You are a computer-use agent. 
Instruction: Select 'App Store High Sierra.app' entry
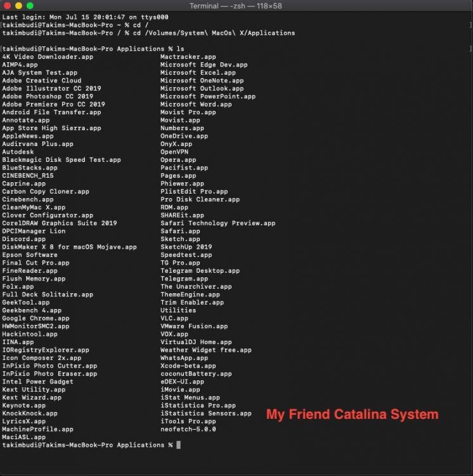point(51,128)
